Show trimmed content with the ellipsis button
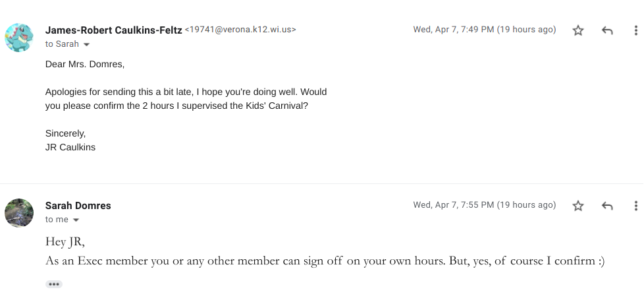Viewport: 644px width, 306px height. (x=54, y=284)
